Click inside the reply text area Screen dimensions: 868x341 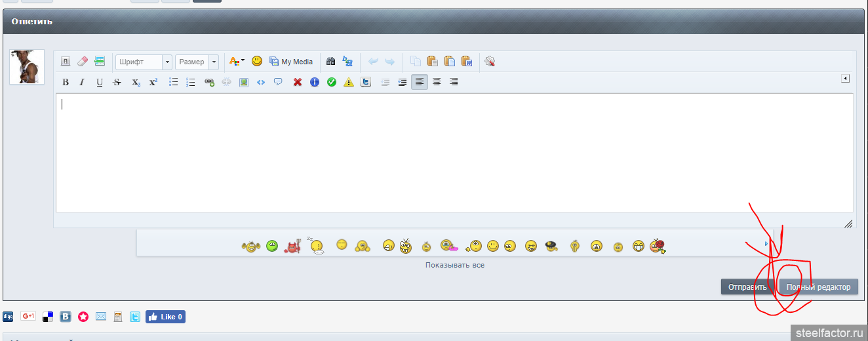(x=454, y=152)
